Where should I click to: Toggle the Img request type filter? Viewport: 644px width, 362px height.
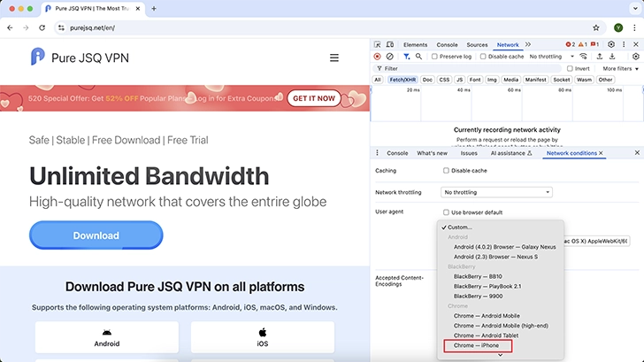492,80
